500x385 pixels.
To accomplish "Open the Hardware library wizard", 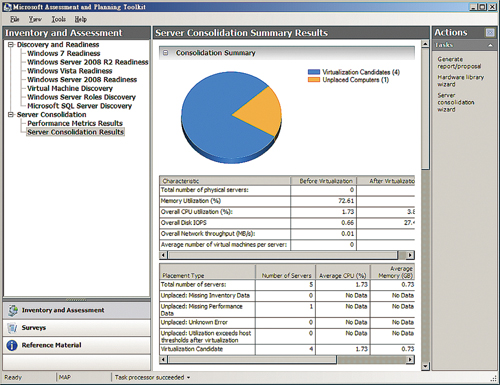I will pyautogui.click(x=460, y=81).
